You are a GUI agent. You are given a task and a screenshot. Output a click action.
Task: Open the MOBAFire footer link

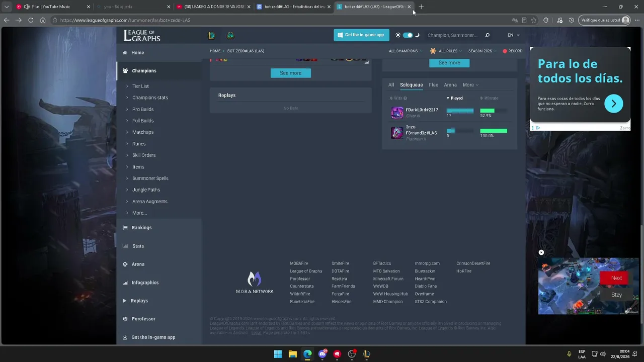pyautogui.click(x=299, y=263)
